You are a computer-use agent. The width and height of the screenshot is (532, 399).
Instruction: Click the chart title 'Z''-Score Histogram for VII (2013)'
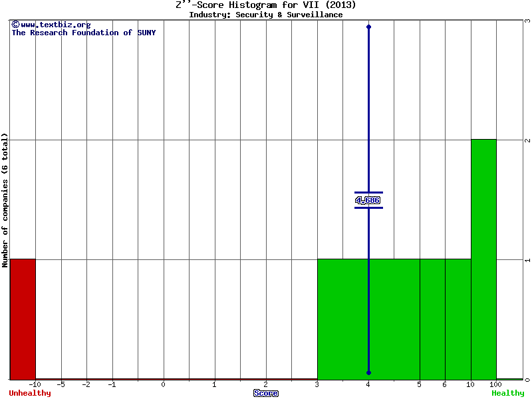(265, 5)
